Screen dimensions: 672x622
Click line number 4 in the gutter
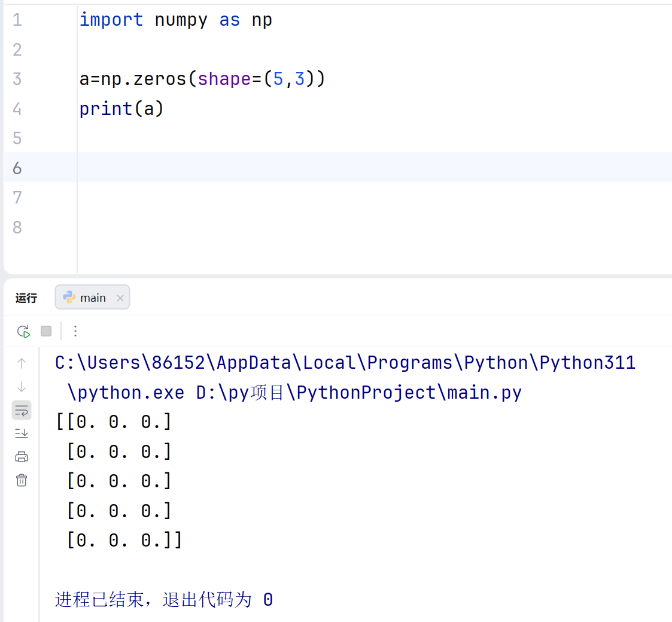[x=17, y=108]
